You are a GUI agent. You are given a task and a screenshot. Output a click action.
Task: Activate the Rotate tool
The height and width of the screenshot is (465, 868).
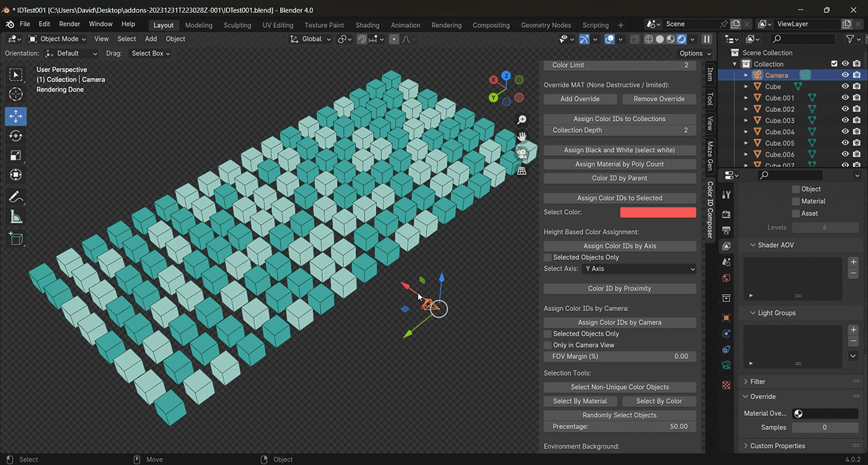pos(16,136)
